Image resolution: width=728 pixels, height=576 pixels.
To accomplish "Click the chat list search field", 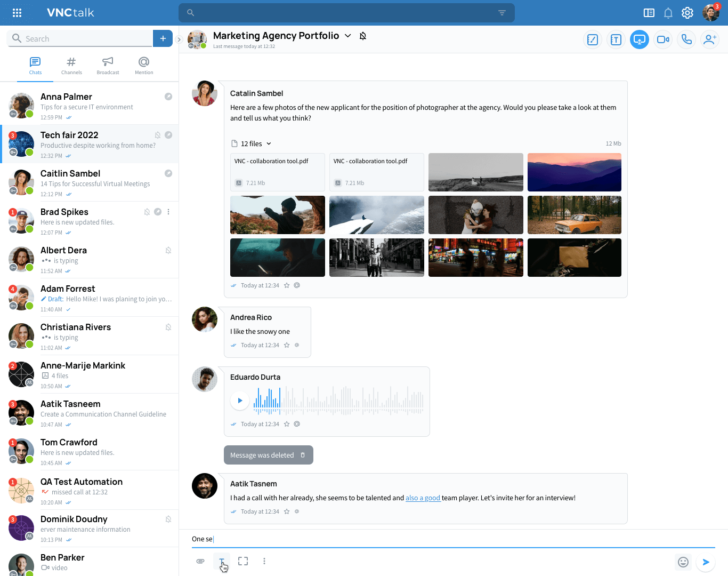I will [x=80, y=38].
